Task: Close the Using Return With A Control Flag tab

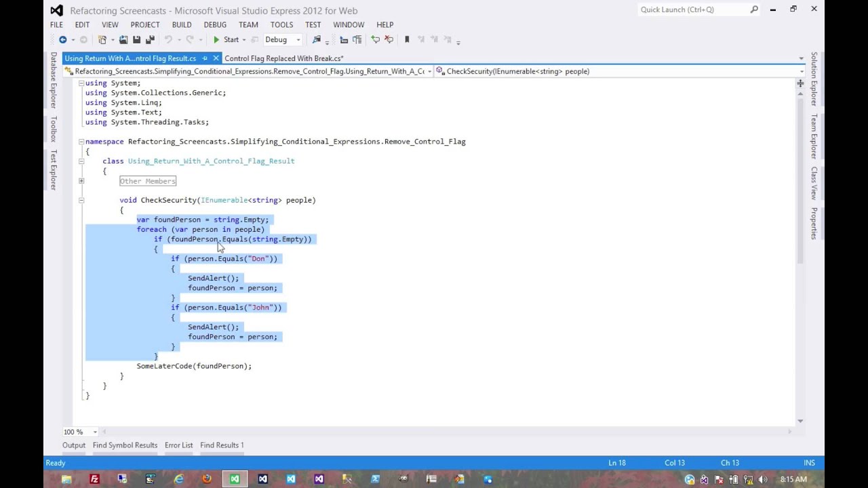Action: pyautogui.click(x=216, y=58)
